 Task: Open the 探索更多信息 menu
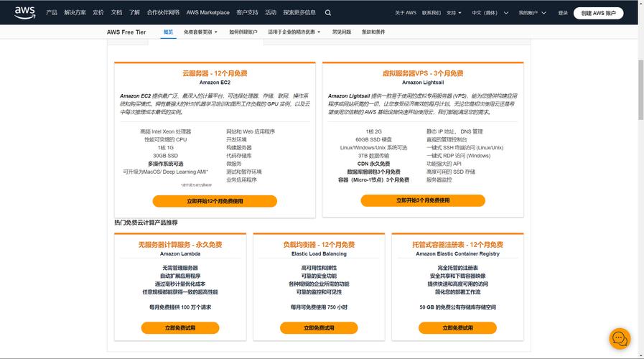coord(299,13)
